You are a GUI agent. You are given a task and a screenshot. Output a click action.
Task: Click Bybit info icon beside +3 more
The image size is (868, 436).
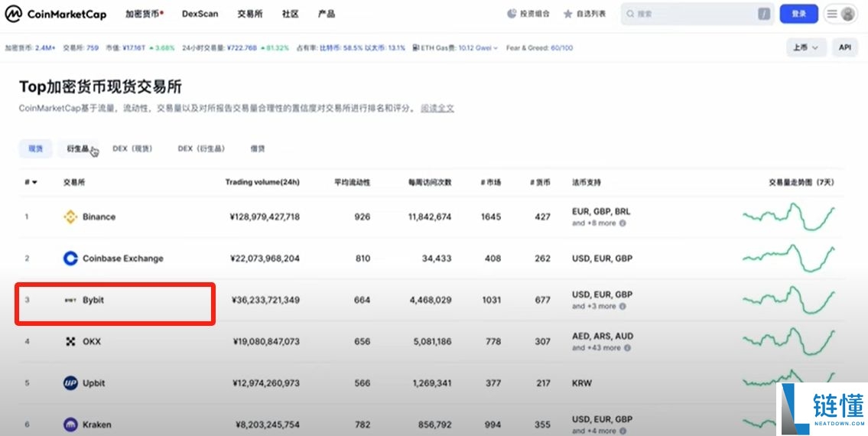click(623, 307)
